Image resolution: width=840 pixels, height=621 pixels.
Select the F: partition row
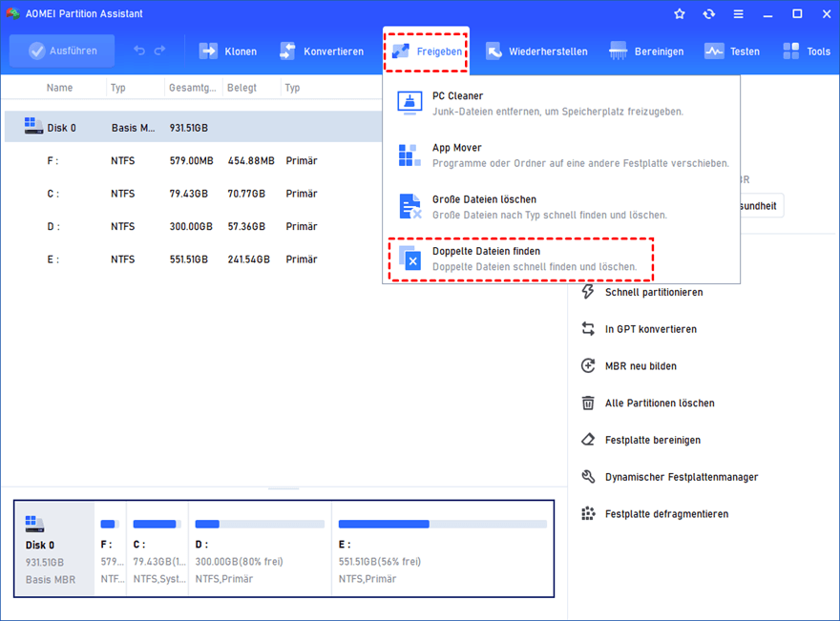pyautogui.click(x=194, y=160)
